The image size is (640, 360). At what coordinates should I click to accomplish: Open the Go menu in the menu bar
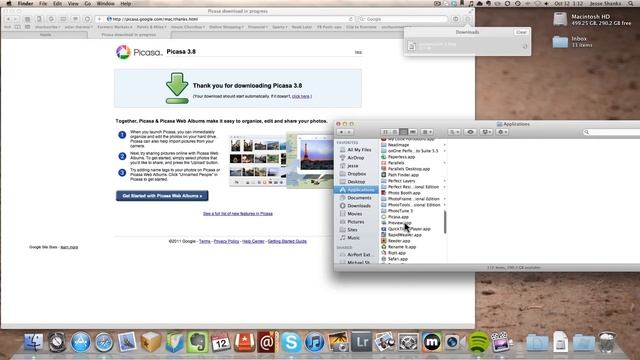point(88,3)
